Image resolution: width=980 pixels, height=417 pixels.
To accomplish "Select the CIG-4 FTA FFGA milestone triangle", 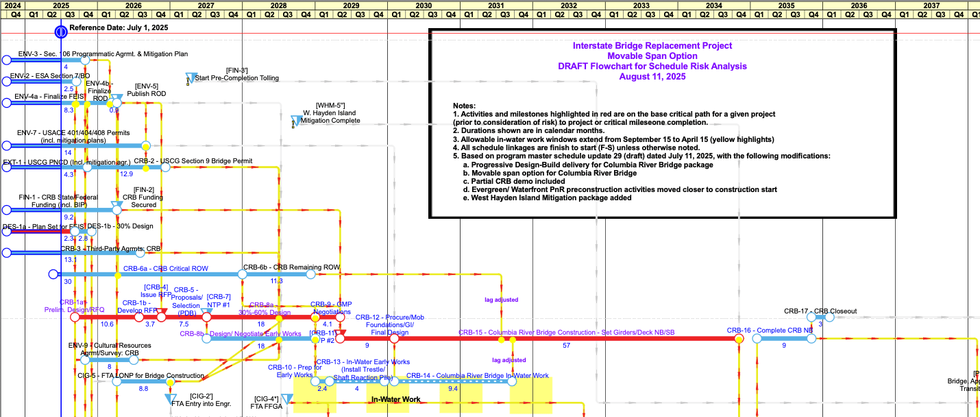I will point(287,398).
